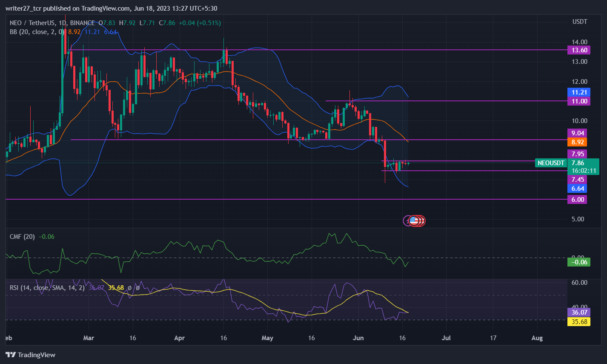Click the May date label on time axis
Viewport: 607px width, 364px height.
click(x=267, y=338)
